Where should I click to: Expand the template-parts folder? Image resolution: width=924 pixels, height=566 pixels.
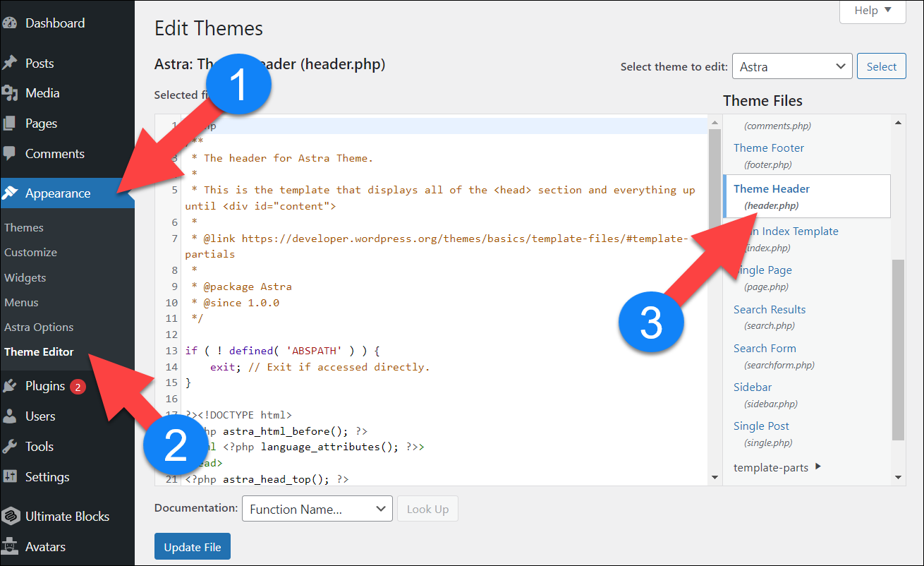coord(777,467)
